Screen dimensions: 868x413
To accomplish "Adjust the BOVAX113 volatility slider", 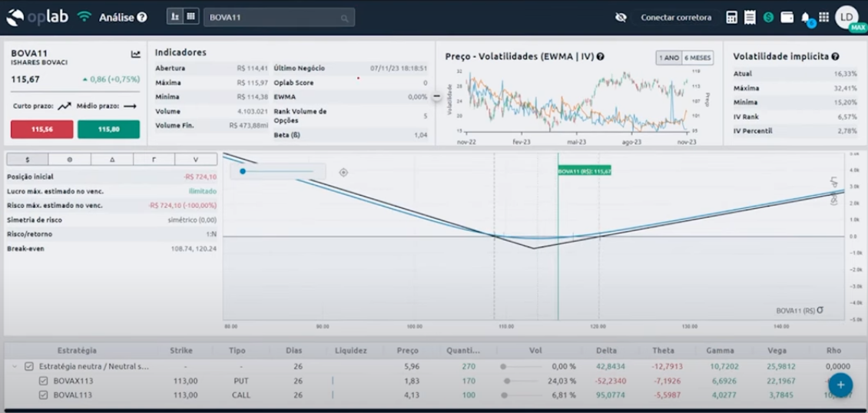I will pyautogui.click(x=508, y=381).
